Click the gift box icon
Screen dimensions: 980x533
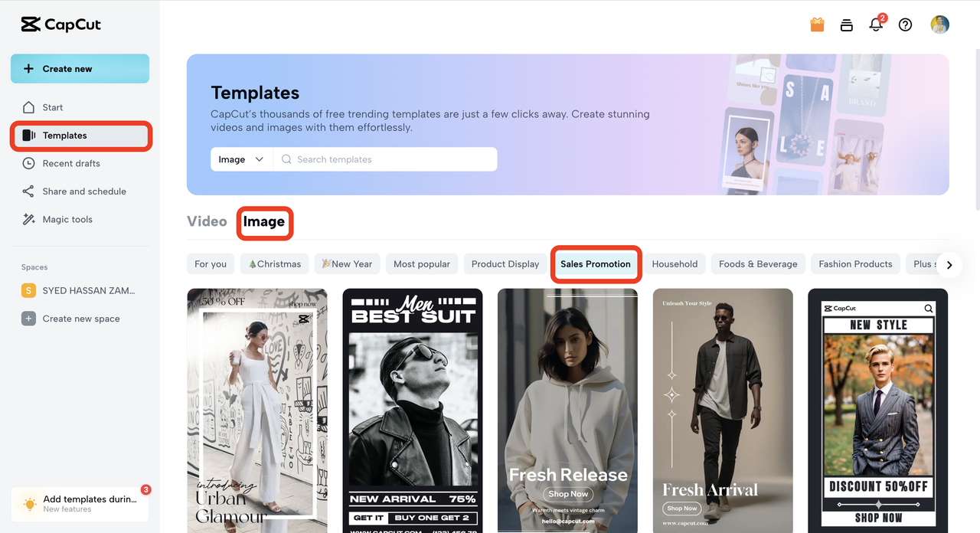click(x=817, y=25)
